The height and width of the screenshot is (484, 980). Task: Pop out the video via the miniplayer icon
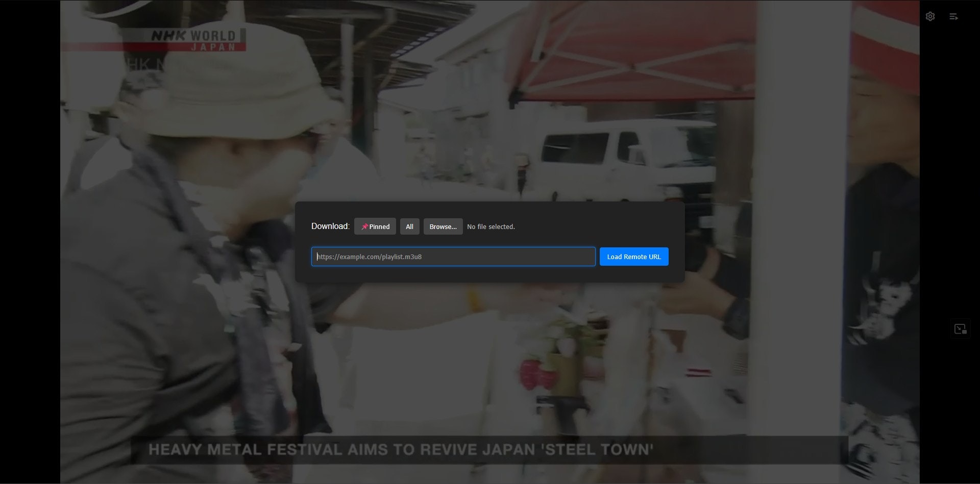click(961, 328)
